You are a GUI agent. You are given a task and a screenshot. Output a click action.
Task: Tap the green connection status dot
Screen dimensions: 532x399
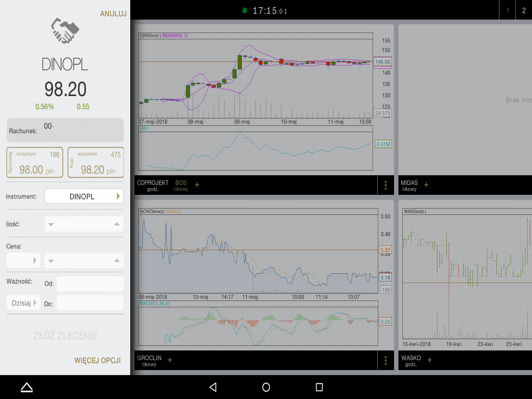coord(245,10)
